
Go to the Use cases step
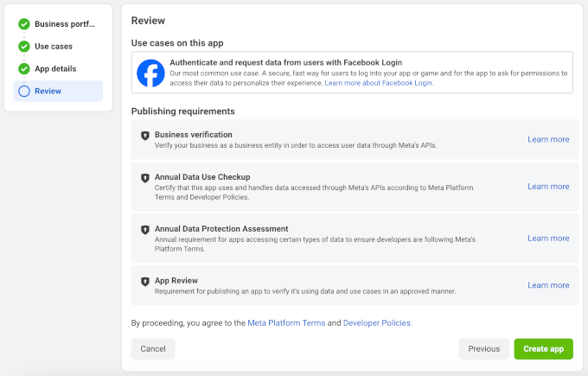tap(53, 47)
